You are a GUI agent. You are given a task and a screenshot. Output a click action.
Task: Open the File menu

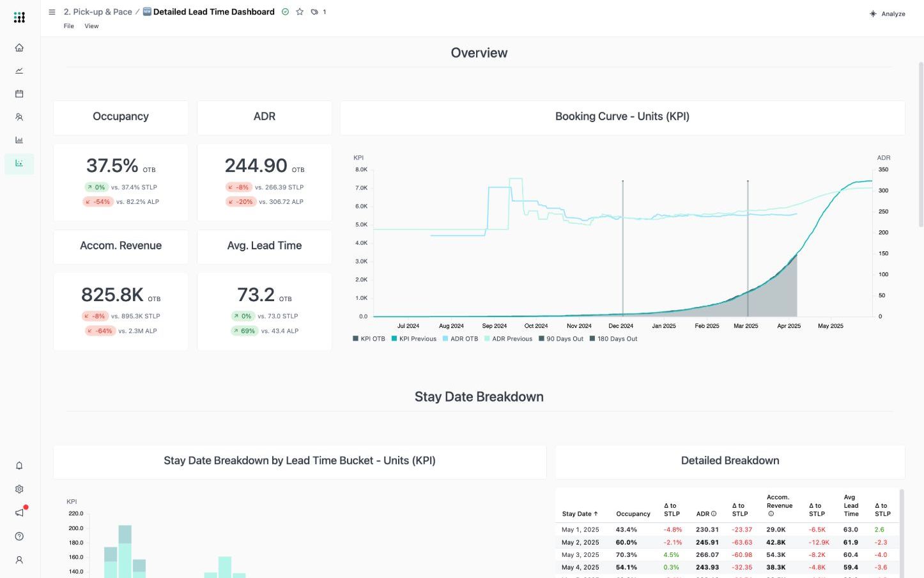[69, 26]
